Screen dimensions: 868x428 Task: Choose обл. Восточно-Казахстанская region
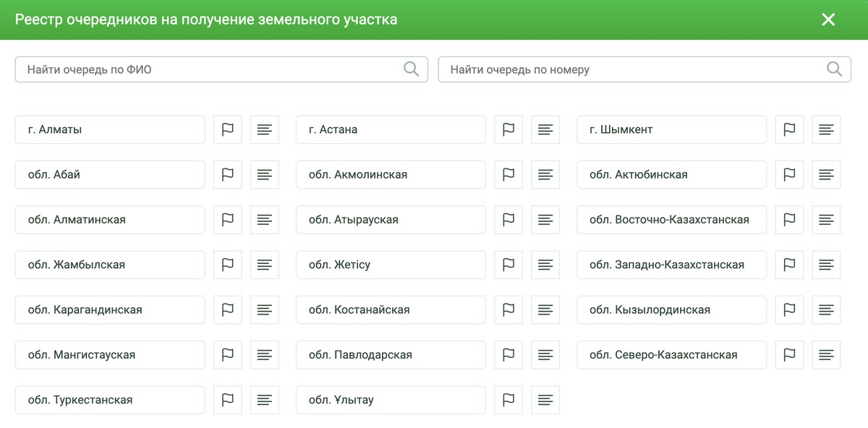click(672, 220)
